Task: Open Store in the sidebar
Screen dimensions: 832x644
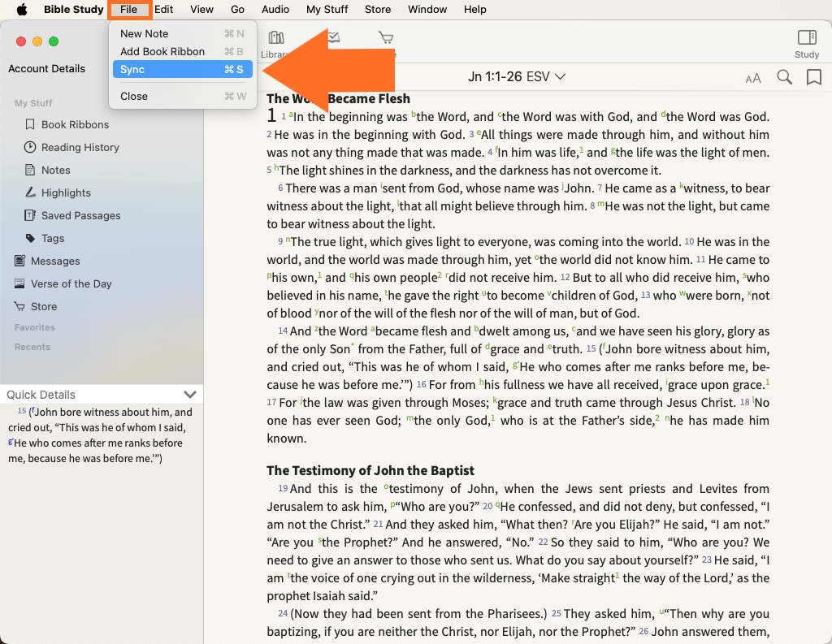Action: [44, 307]
